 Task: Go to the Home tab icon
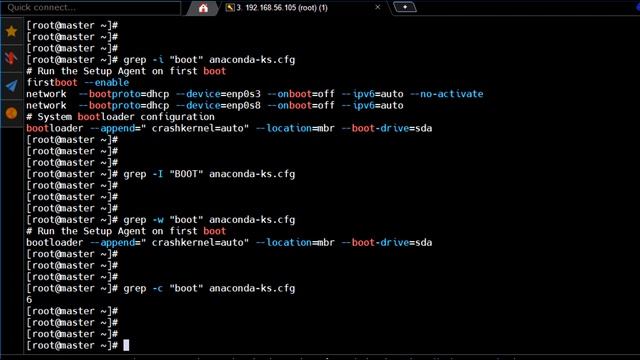pos(203,8)
